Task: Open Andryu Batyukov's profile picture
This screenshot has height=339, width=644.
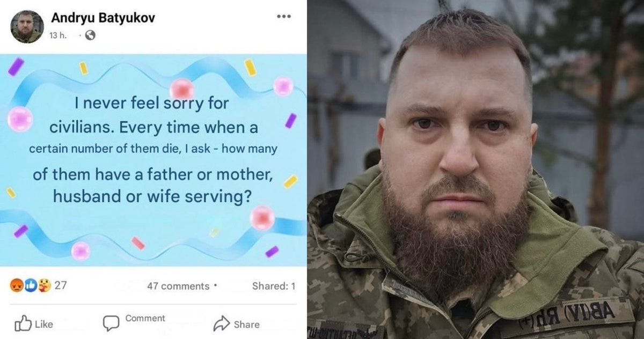Action: (27, 27)
